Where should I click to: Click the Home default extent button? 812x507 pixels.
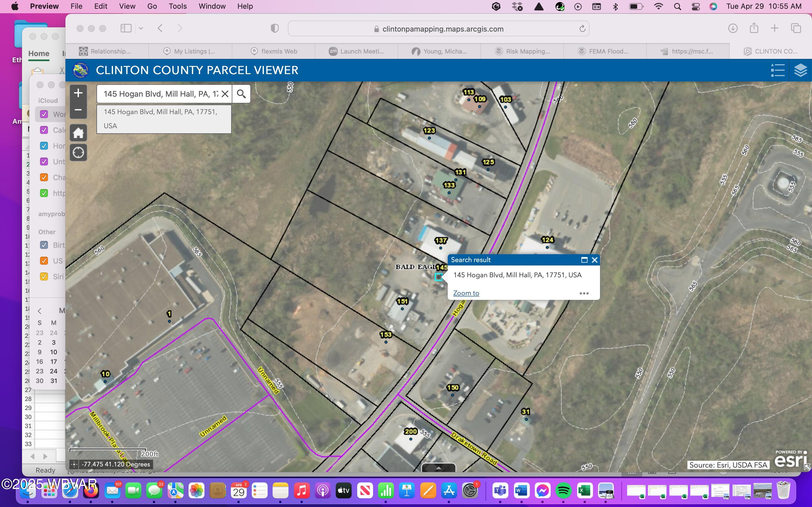point(78,133)
